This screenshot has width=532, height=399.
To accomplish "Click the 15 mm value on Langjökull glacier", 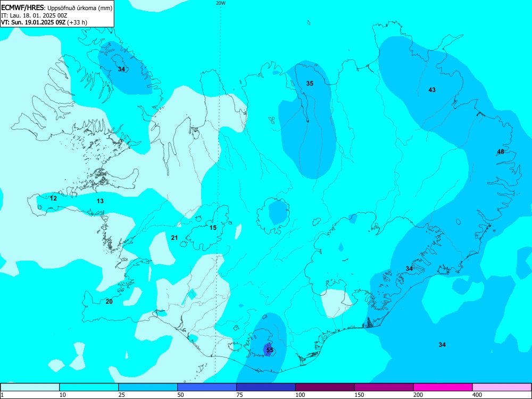I will coord(213,228).
